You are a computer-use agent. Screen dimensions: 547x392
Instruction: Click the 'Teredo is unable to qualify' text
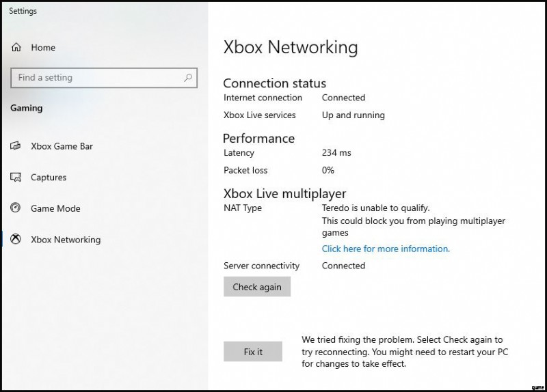375,208
